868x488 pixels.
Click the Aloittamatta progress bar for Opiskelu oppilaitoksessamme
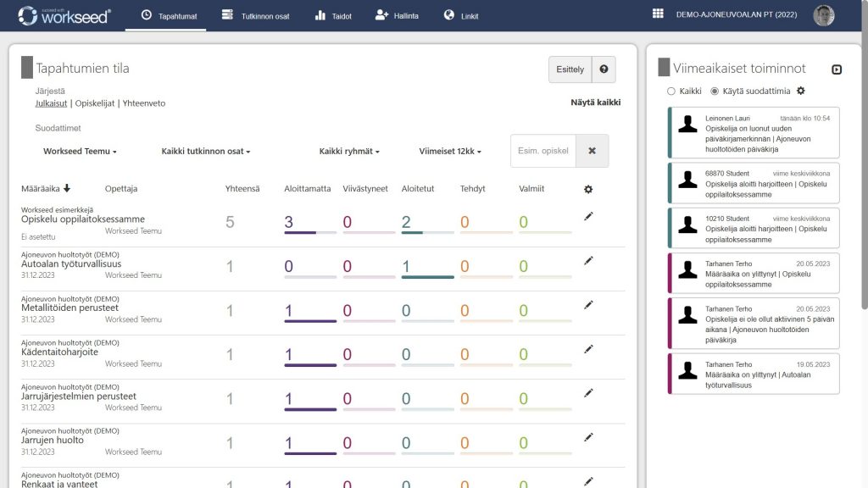tap(310, 232)
